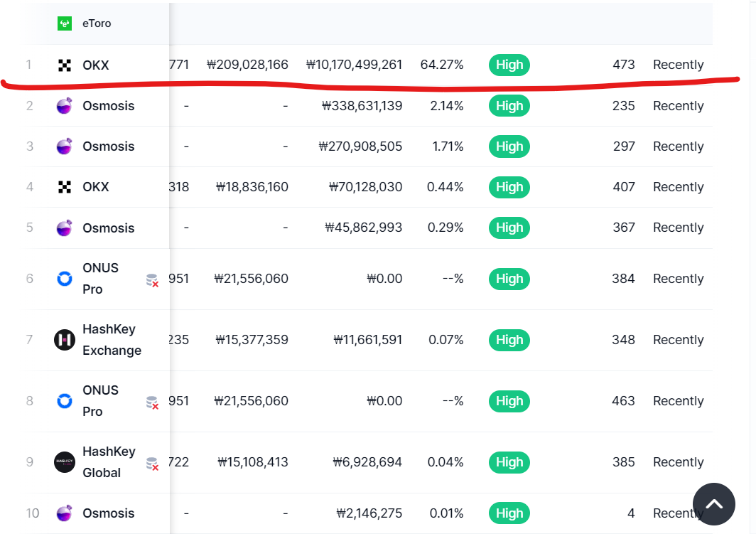This screenshot has width=756, height=534.
Task: Select the 1.71% volume percentage
Action: tap(448, 146)
